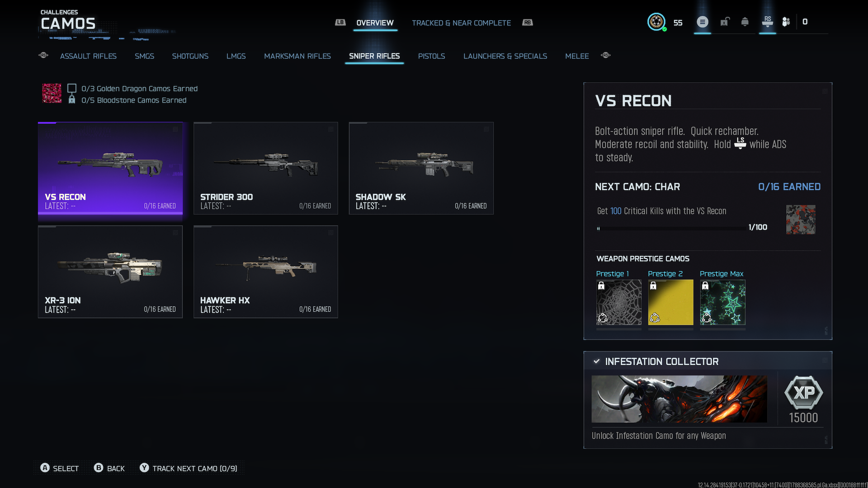The height and width of the screenshot is (488, 868).
Task: Open Launchers & Specials category
Action: pyautogui.click(x=505, y=56)
